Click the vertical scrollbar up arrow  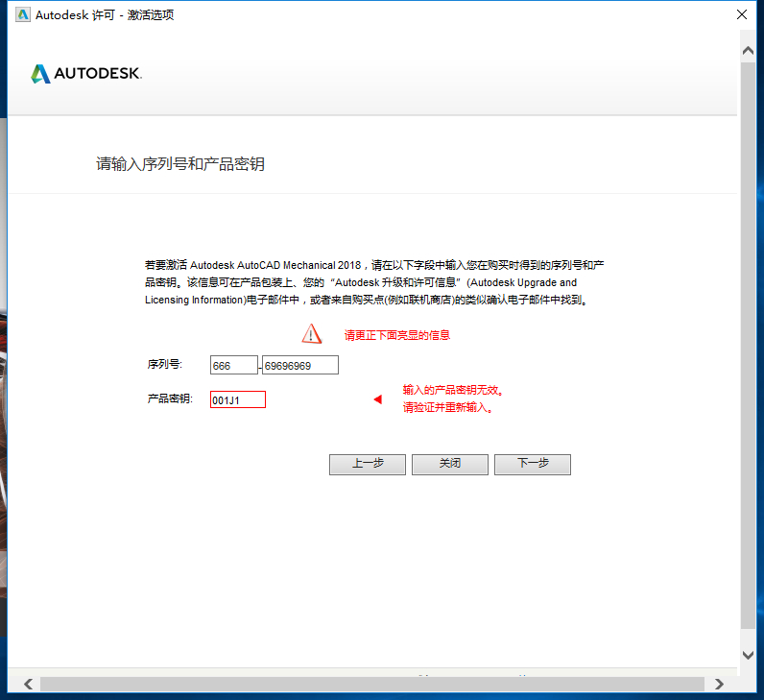click(x=748, y=50)
